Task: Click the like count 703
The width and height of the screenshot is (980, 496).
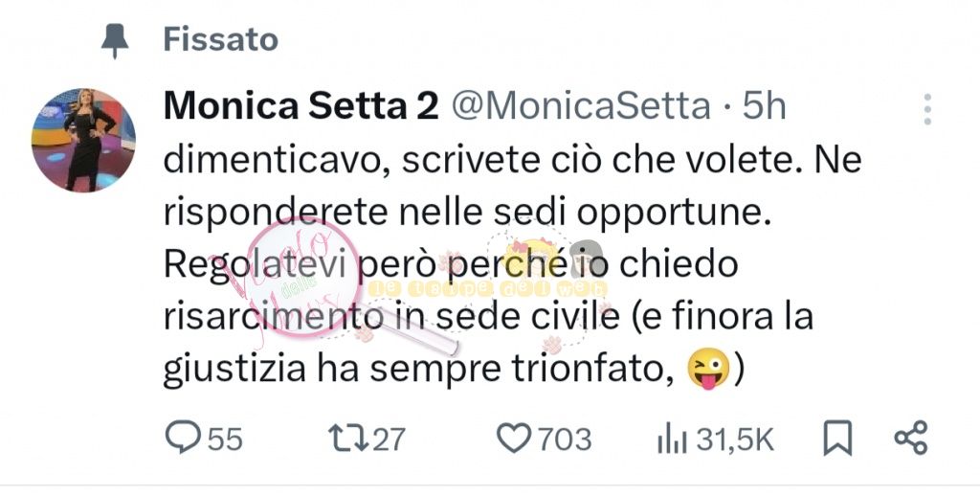Action: 565,440
